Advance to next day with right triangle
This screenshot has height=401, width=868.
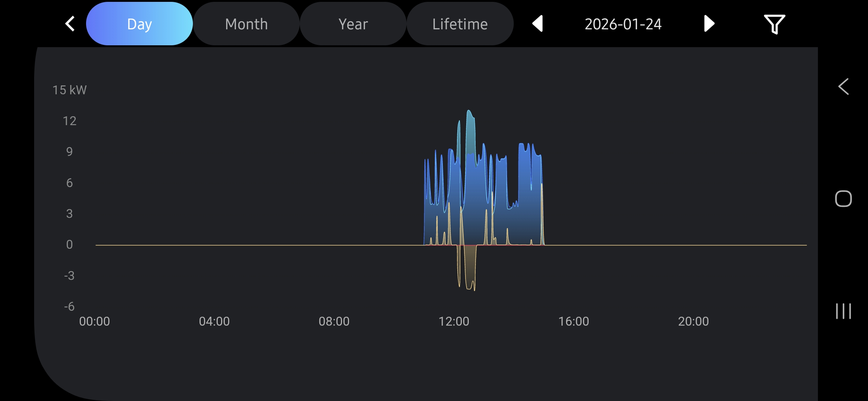709,24
